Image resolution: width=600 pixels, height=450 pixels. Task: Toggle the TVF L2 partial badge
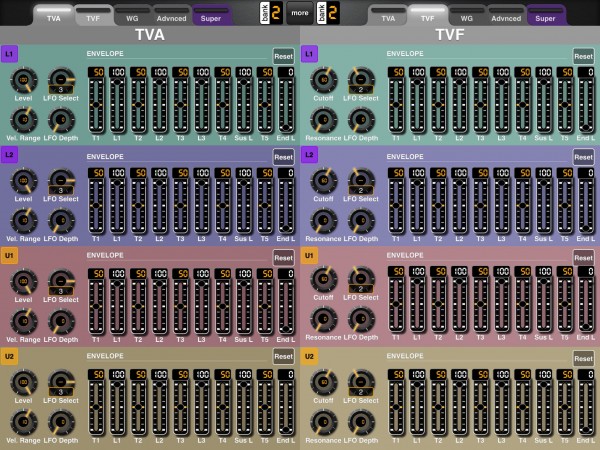(x=309, y=155)
